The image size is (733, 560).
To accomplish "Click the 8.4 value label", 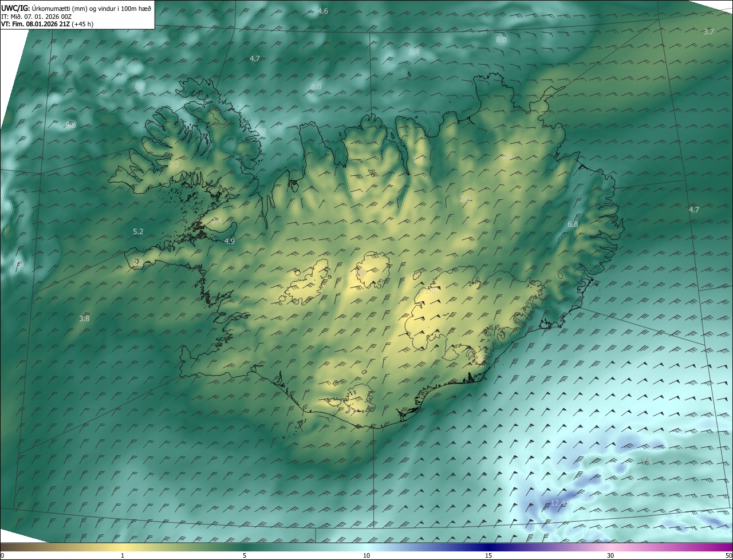I will pos(414,52).
